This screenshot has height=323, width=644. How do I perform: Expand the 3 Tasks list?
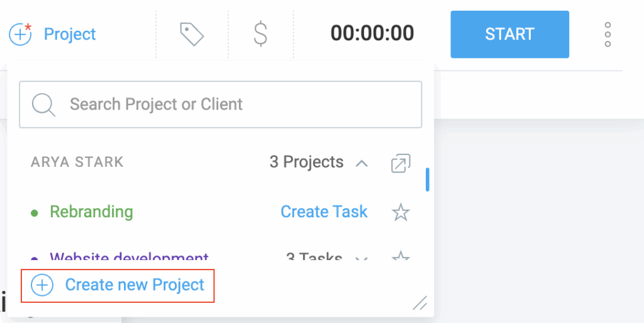pyautogui.click(x=362, y=258)
